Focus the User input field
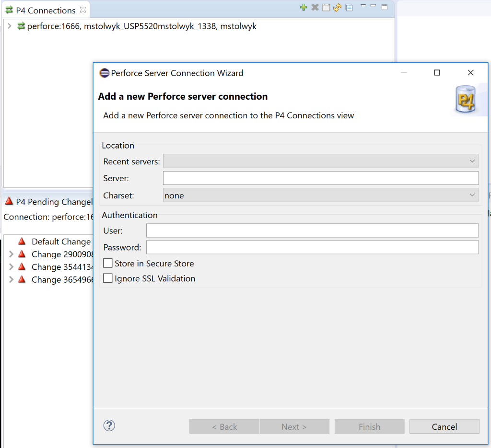Image resolution: width=491 pixels, height=448 pixels. click(x=312, y=230)
